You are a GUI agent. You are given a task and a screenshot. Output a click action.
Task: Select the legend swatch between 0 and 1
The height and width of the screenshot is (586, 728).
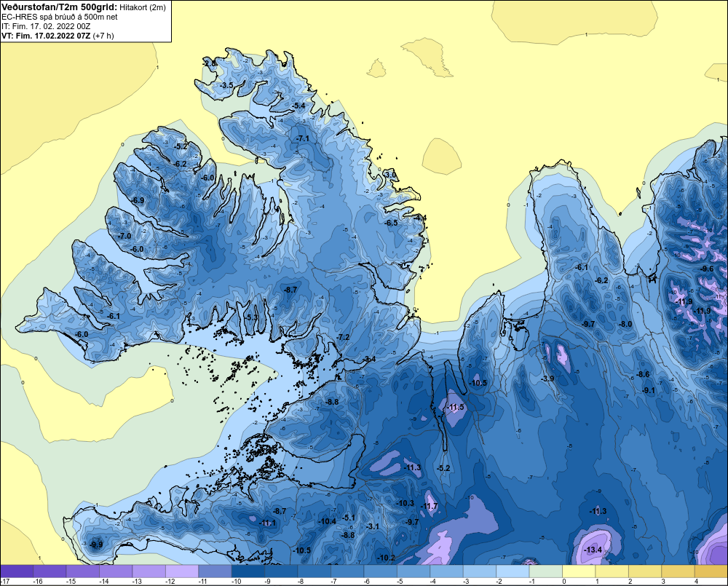point(579,571)
